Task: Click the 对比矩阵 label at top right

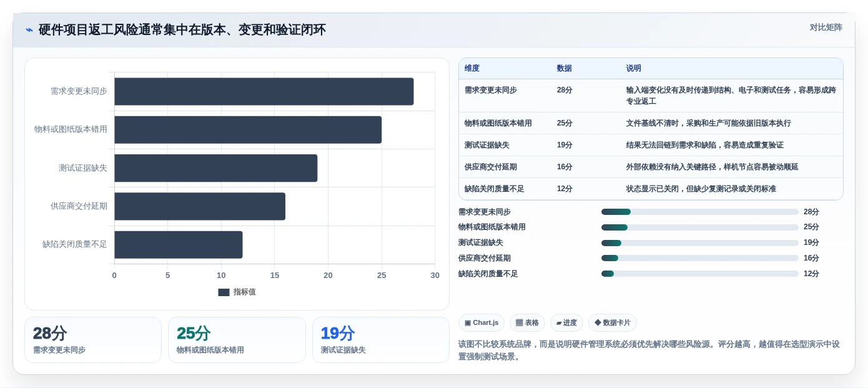Action: click(x=826, y=27)
